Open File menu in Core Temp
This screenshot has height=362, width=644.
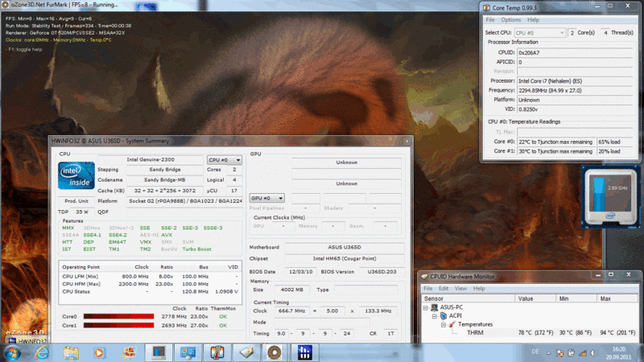coord(490,19)
